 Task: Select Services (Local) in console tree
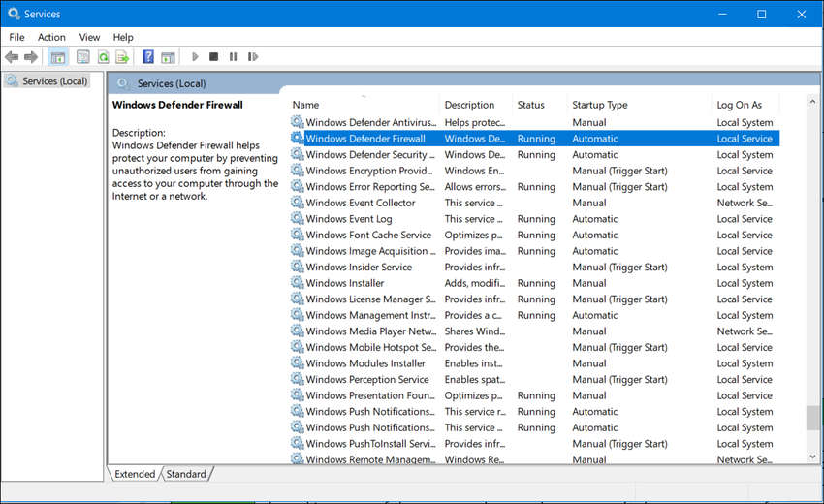click(48, 81)
